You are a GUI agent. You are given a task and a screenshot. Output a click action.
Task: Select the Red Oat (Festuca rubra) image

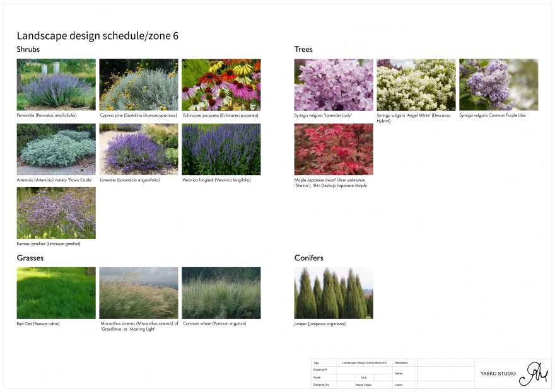(56, 293)
